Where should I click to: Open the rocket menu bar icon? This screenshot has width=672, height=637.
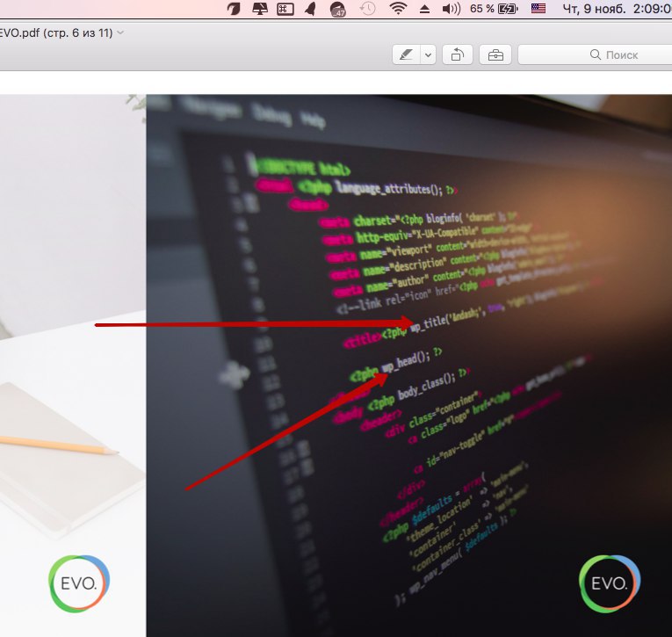(x=310, y=9)
